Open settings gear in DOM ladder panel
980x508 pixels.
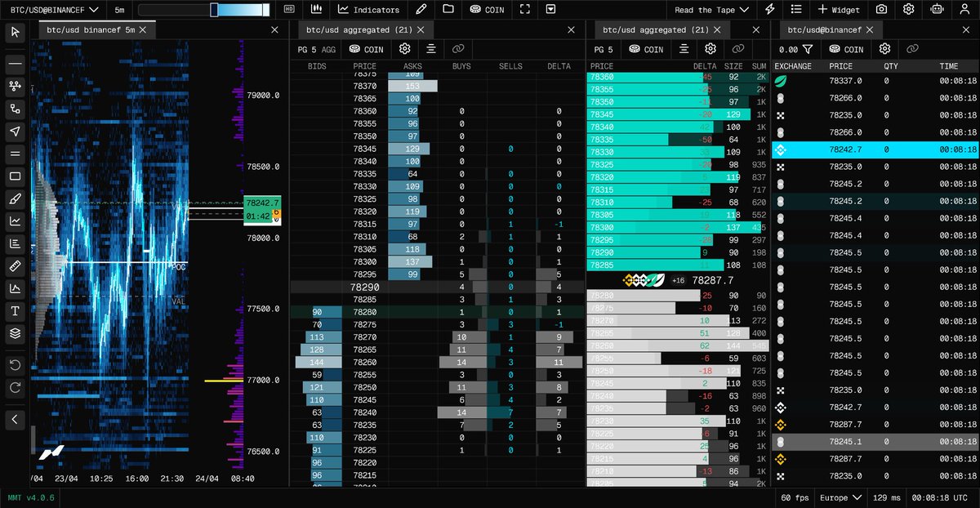tap(403, 49)
